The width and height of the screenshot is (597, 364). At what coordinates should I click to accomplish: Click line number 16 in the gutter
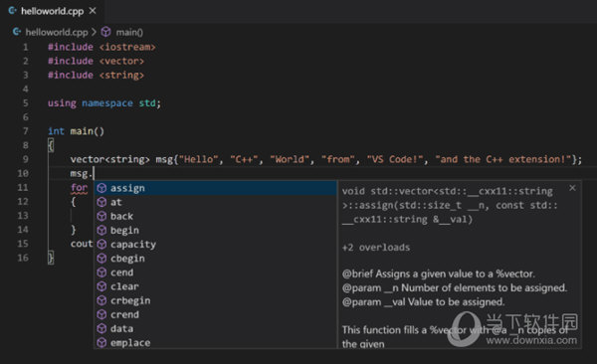[x=23, y=258]
